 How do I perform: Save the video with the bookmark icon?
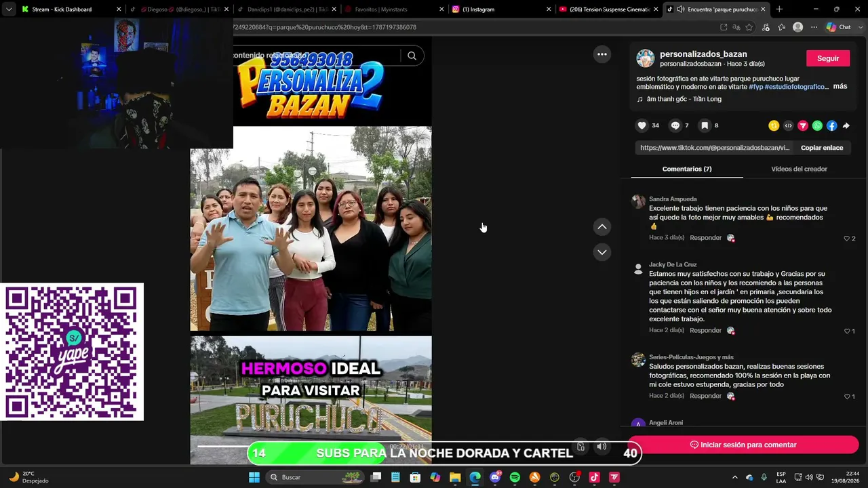705,125
